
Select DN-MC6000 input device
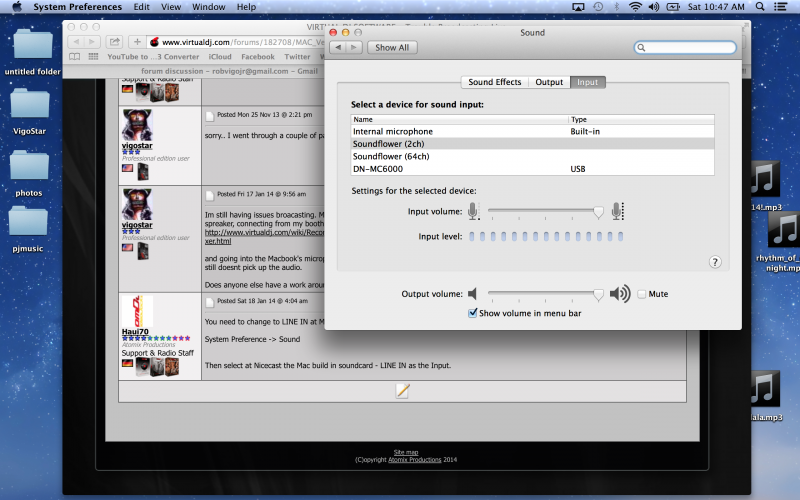point(532,169)
